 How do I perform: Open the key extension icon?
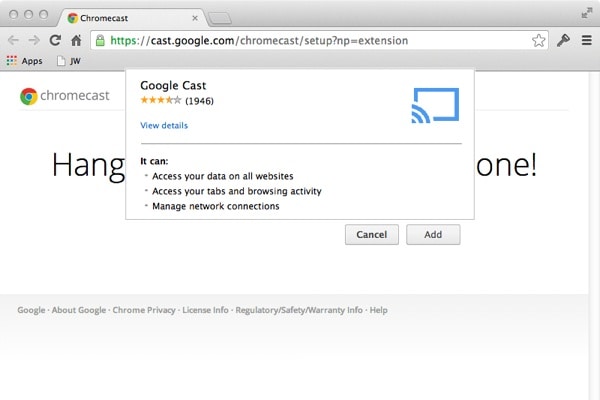[563, 40]
